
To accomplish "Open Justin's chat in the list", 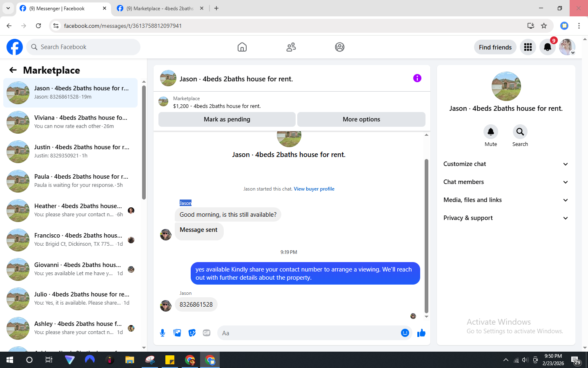I will click(x=70, y=152).
